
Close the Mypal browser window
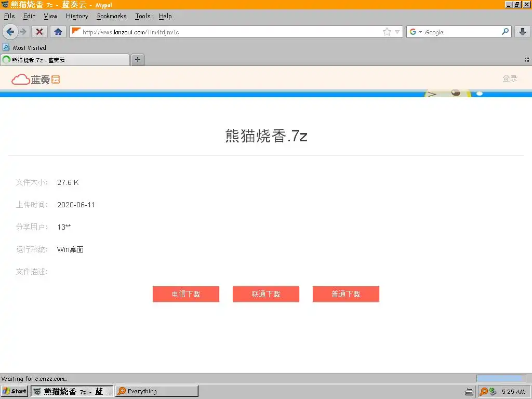point(526,4)
